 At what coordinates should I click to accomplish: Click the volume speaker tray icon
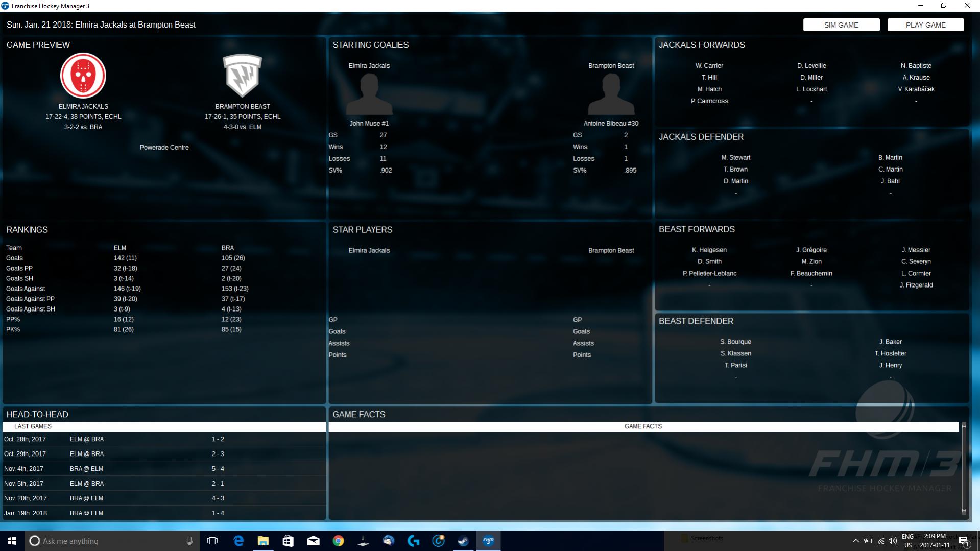(893, 541)
